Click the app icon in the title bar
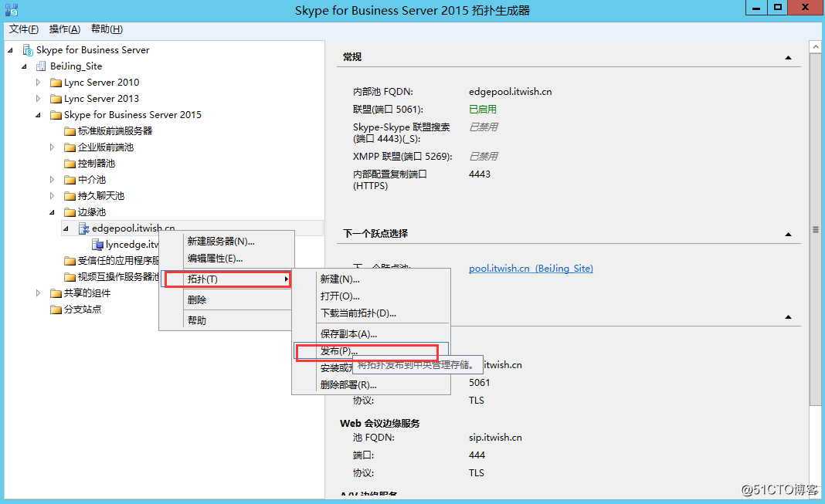The width and height of the screenshot is (825, 504). (12, 9)
